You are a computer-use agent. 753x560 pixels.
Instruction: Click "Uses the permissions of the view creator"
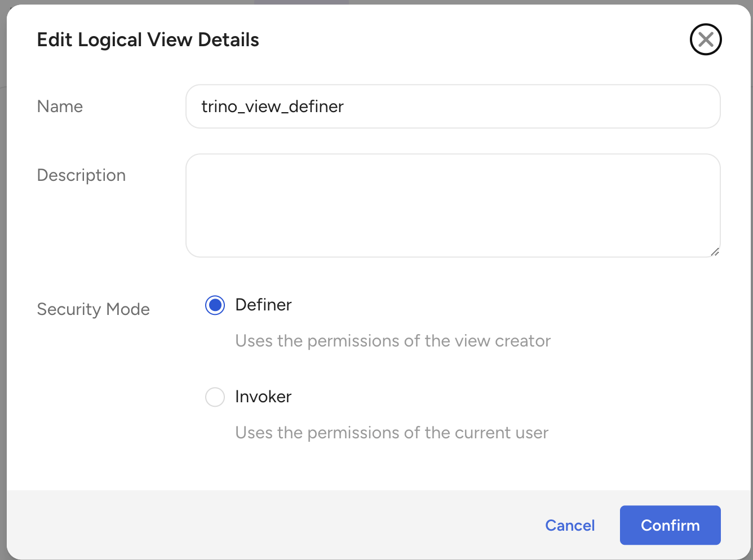tap(393, 341)
